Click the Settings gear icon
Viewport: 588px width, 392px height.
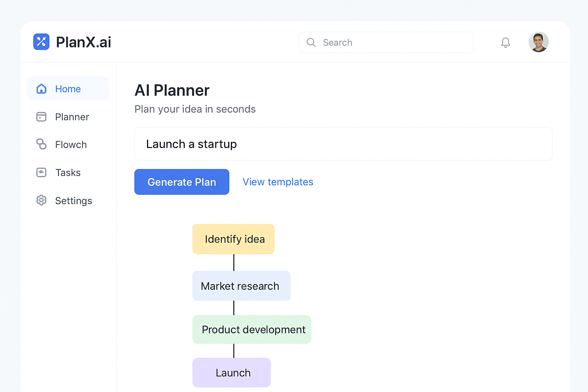click(41, 200)
